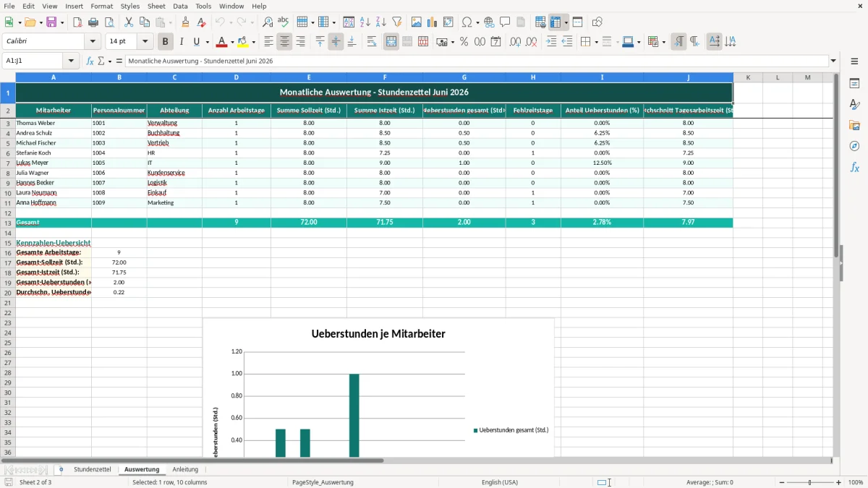Viewport: 868px width, 488px height.
Task: Open the Format menu
Action: pos(101,6)
